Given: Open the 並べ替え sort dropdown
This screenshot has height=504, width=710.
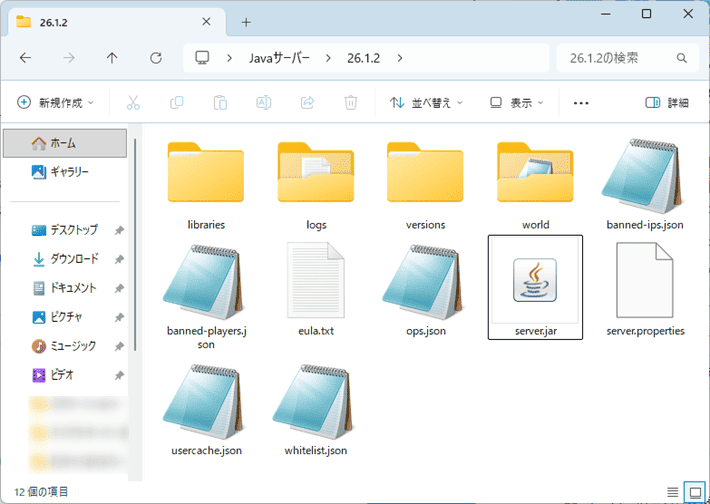Looking at the screenshot, I should pos(426,103).
